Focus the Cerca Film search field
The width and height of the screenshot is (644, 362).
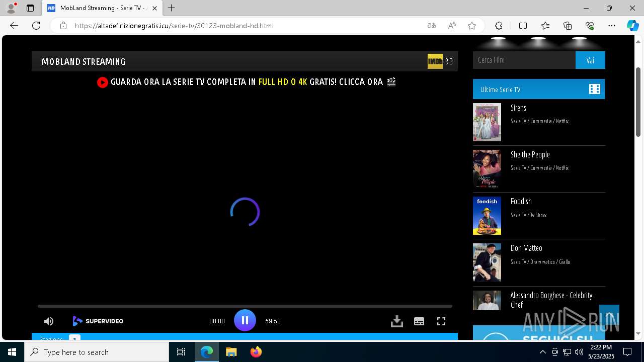click(x=524, y=60)
